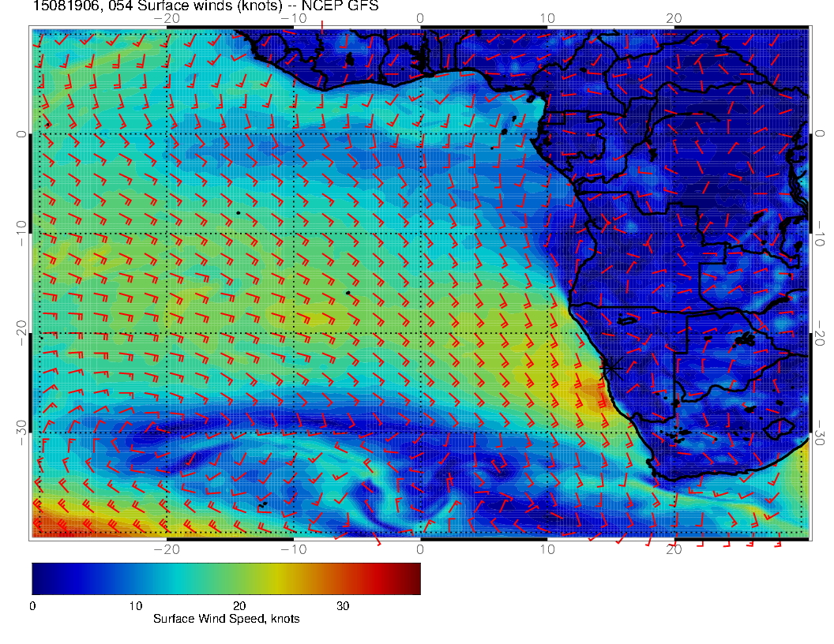
Task: Click the '30' tick label under the colorbar
Action: [343, 606]
